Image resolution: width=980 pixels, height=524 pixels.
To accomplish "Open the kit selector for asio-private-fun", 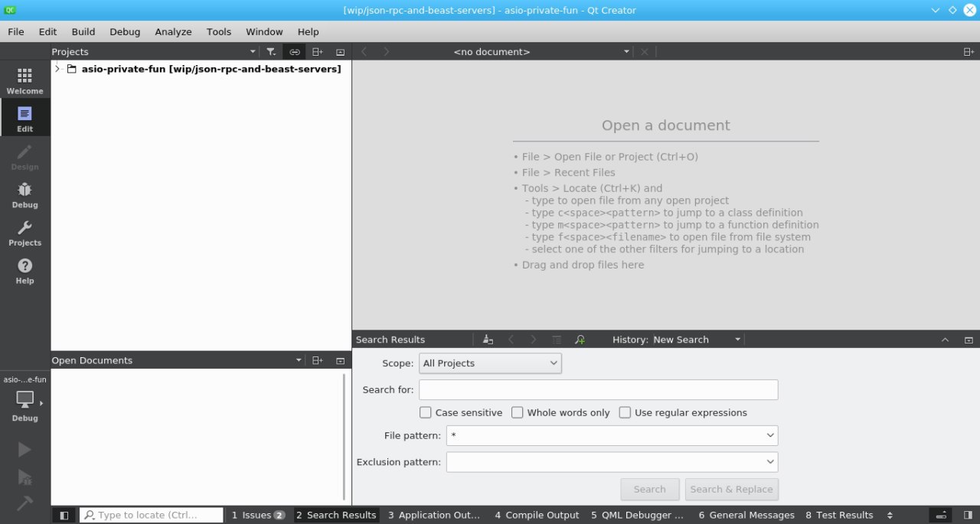I will (x=24, y=401).
